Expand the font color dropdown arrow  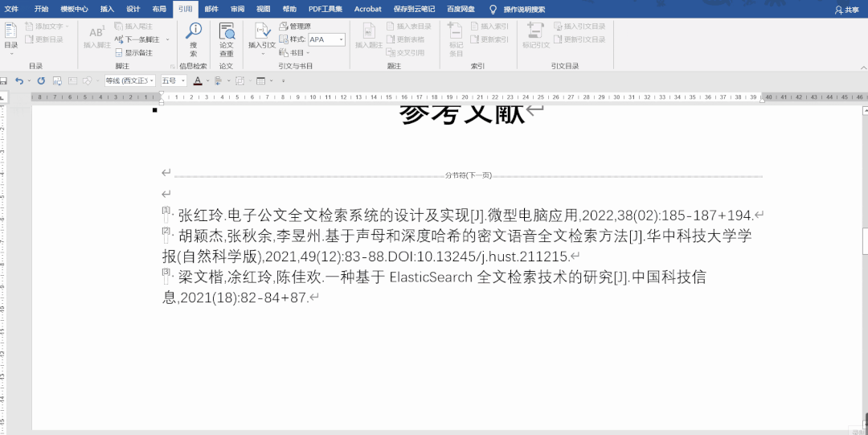[x=207, y=81]
